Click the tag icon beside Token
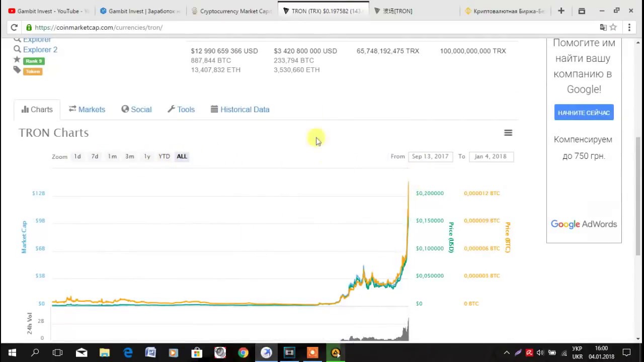The image size is (644, 362). pyautogui.click(x=17, y=70)
